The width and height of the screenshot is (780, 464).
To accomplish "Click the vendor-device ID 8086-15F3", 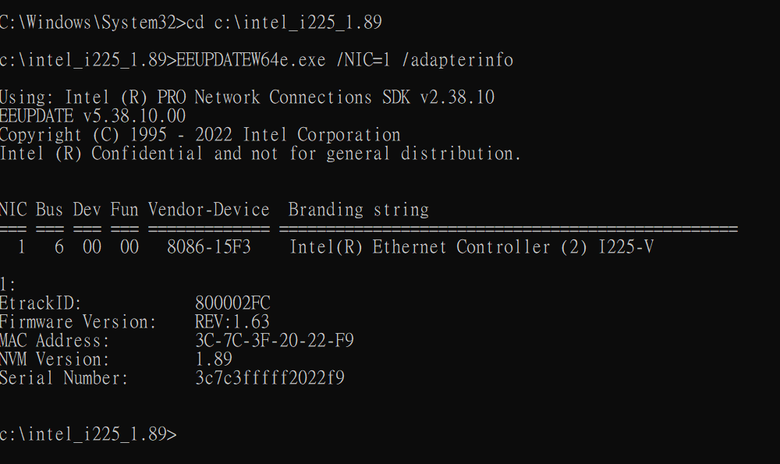I will 208,247.
